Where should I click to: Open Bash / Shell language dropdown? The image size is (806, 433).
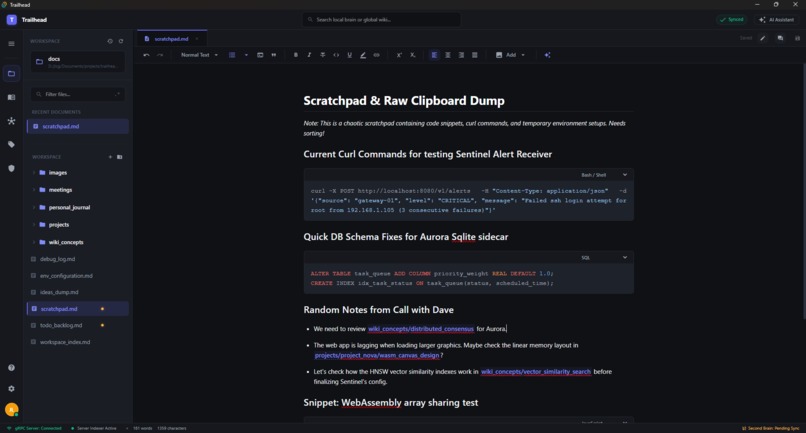click(604, 175)
